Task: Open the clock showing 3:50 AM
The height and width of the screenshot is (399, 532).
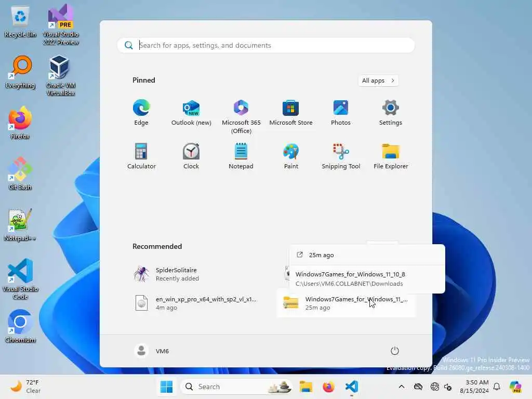Action: (x=474, y=387)
